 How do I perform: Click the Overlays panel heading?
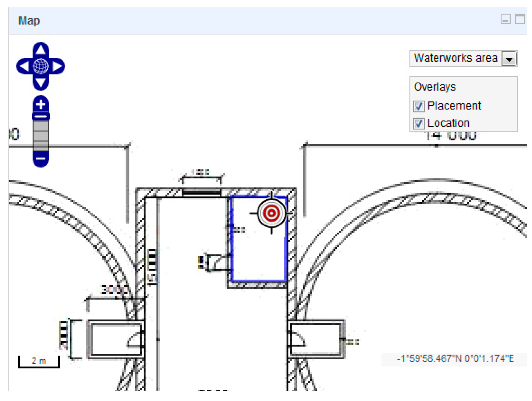click(x=435, y=87)
